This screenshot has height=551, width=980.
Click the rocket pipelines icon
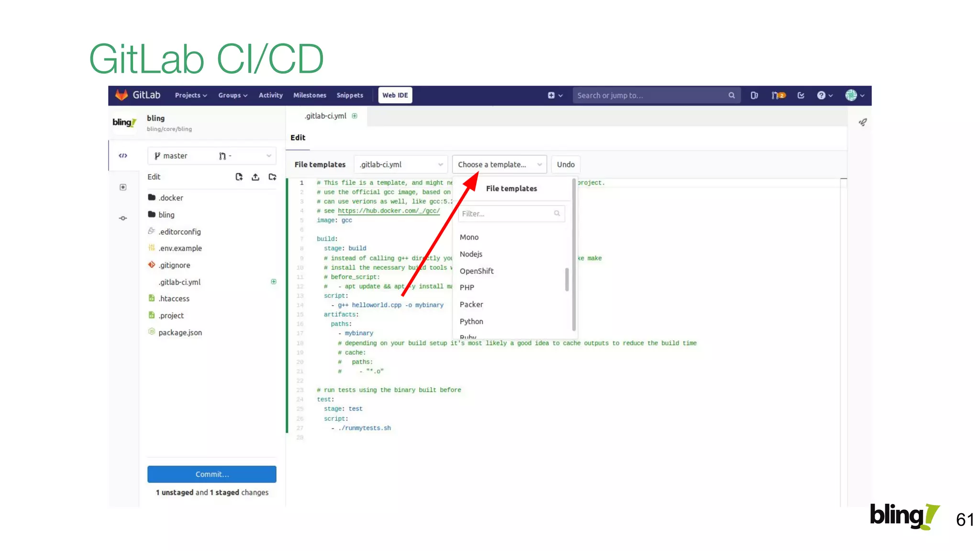pyautogui.click(x=863, y=122)
